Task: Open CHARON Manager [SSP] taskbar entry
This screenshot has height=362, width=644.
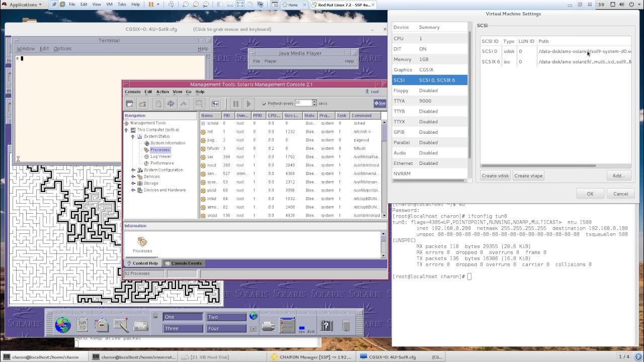Action: click(311, 357)
